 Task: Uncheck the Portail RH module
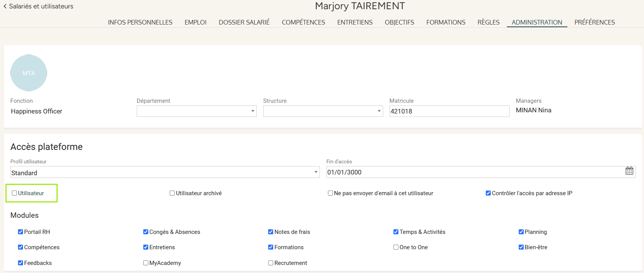(20, 232)
